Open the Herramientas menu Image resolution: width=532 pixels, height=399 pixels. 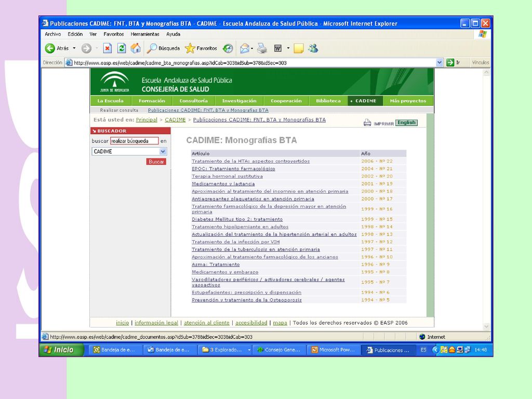(145, 34)
